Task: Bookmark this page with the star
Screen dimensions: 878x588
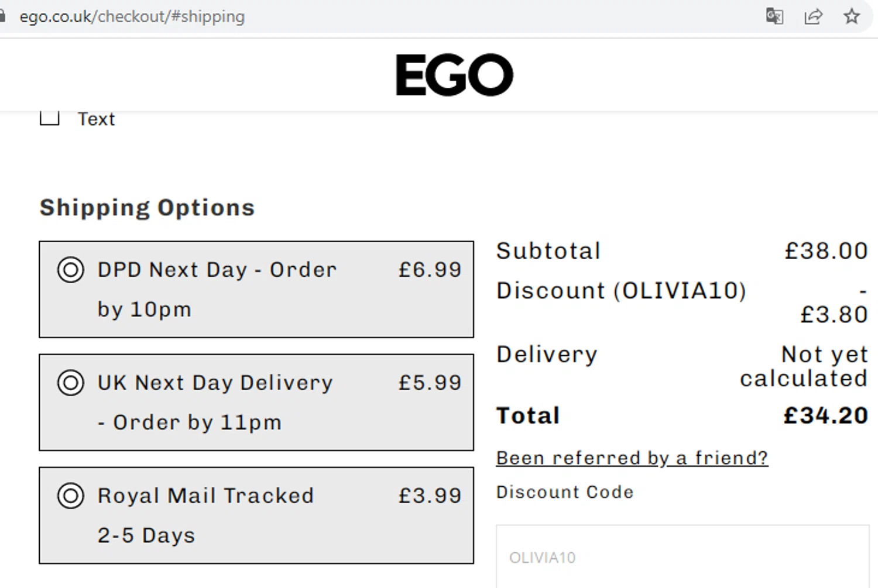Action: tap(852, 16)
